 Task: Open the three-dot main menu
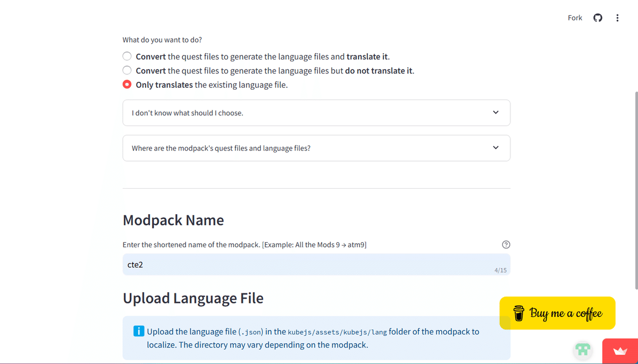(x=617, y=18)
